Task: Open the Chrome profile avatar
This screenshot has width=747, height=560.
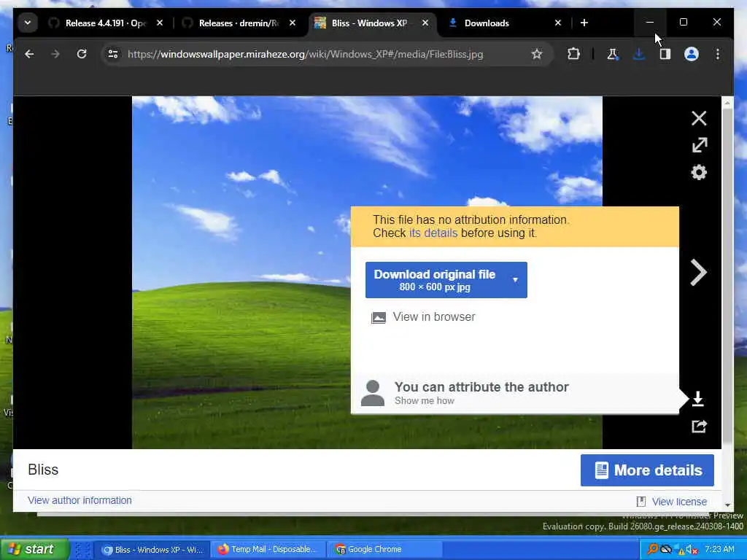Action: 692,54
